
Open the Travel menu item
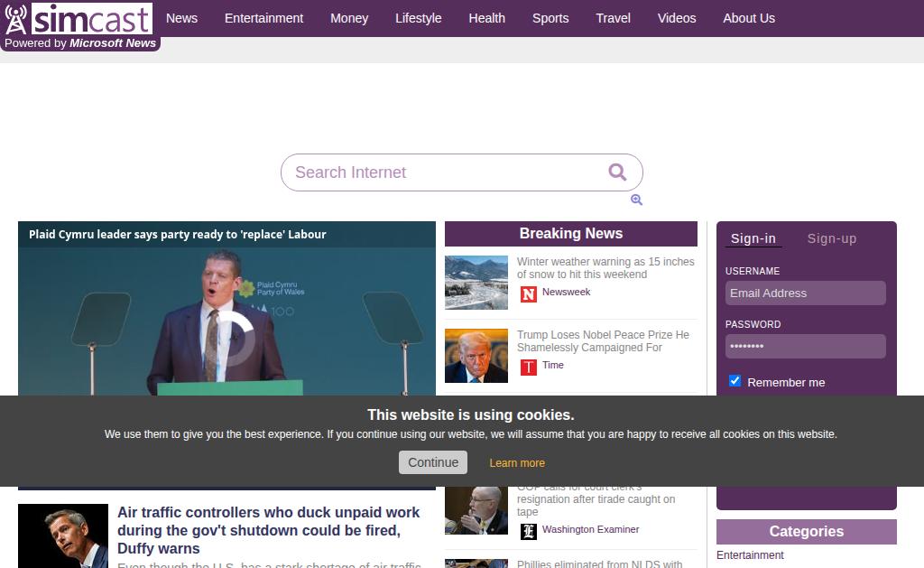pos(613,18)
